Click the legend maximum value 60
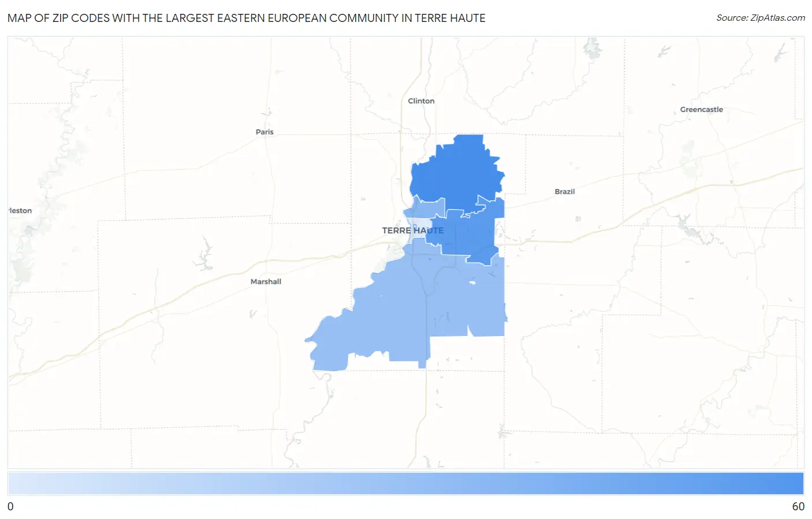The image size is (812, 519). point(798,506)
